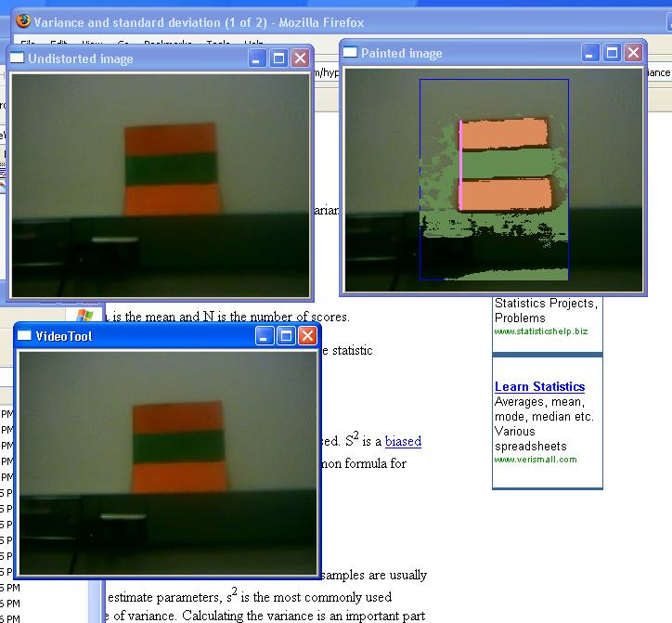Screen dimensions: 672x623
Task: Open the Bookmarks menu in Firefox
Action: pyautogui.click(x=167, y=44)
